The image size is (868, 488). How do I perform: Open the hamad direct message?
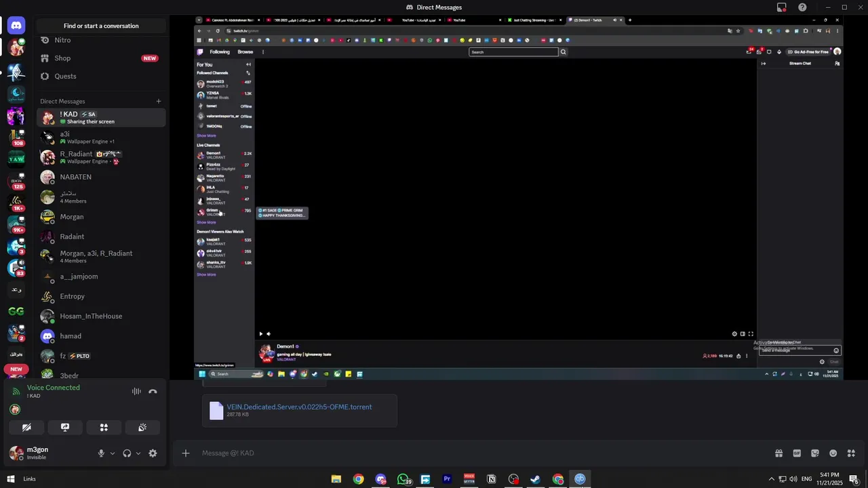[x=101, y=336]
